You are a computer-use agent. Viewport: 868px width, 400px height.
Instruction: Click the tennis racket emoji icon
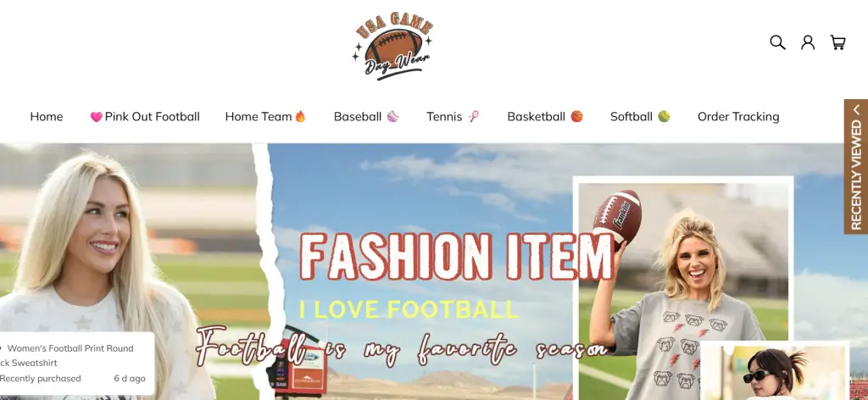(x=473, y=116)
